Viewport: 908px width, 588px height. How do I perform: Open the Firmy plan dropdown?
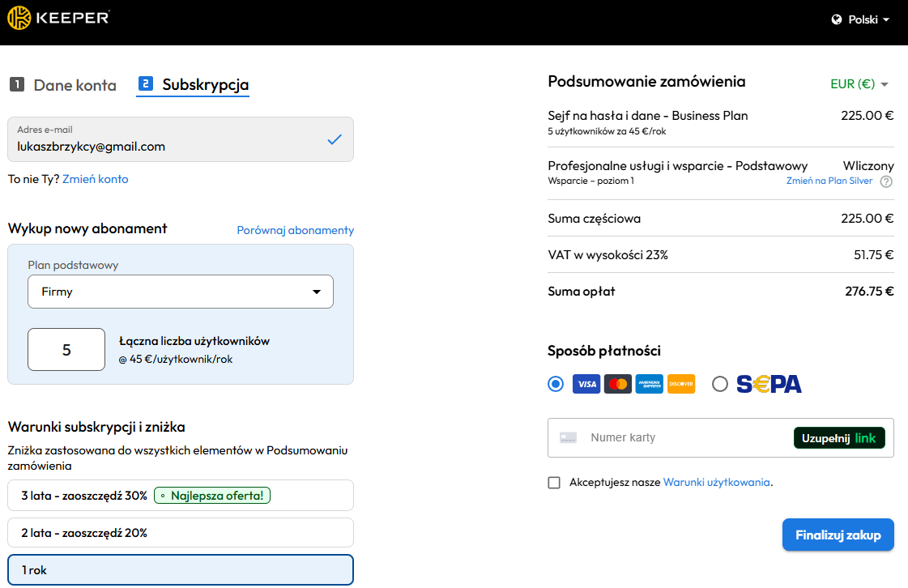tap(181, 292)
